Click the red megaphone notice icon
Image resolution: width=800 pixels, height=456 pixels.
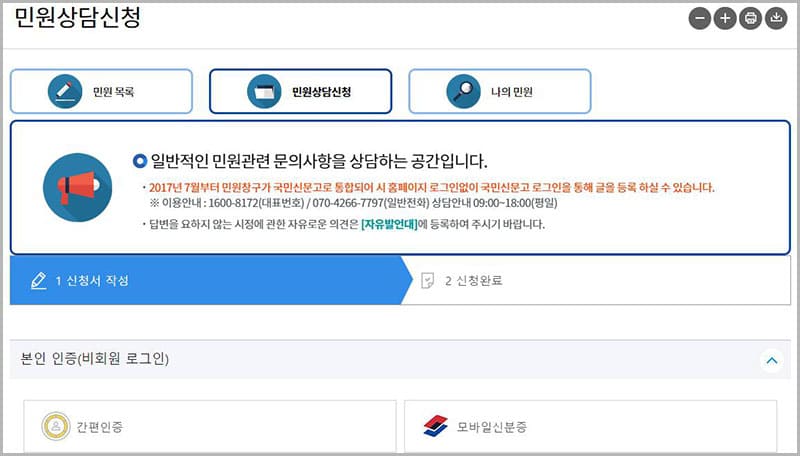[x=76, y=187]
